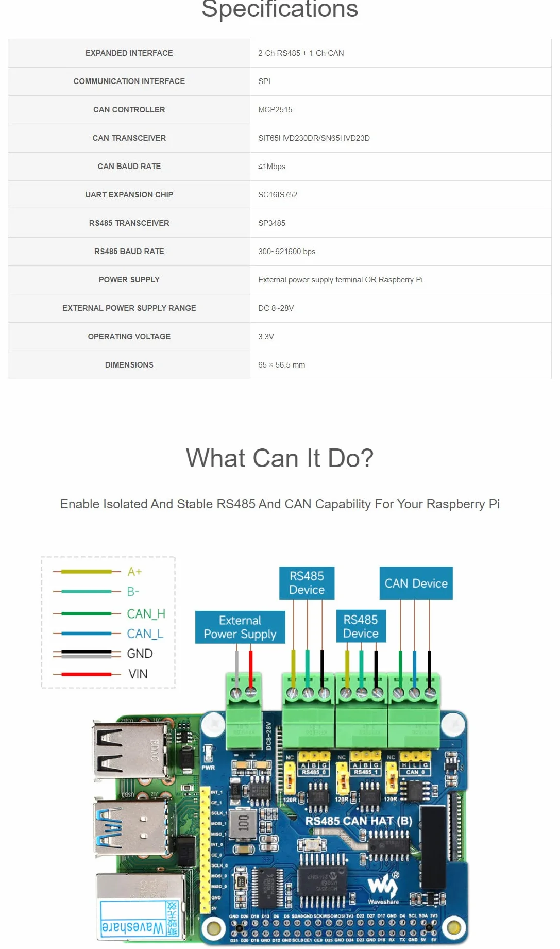The width and height of the screenshot is (560, 949).
Task: Click the A+ legend entry
Action: [97, 572]
